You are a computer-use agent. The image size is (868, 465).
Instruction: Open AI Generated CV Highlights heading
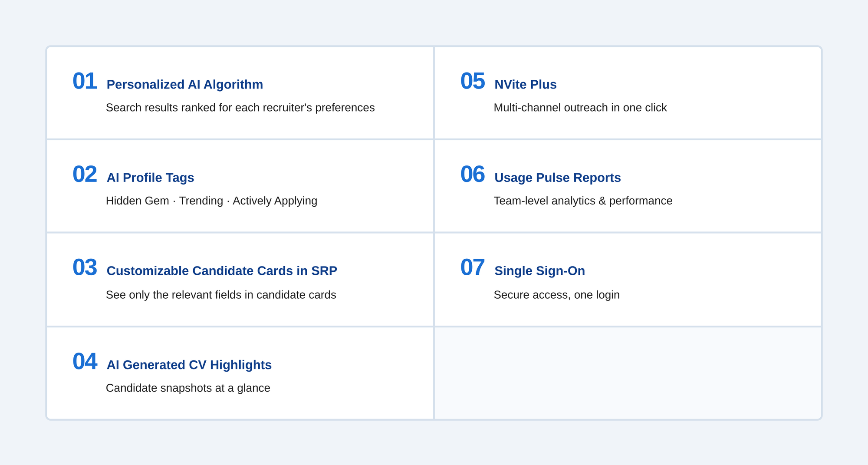coord(189,365)
